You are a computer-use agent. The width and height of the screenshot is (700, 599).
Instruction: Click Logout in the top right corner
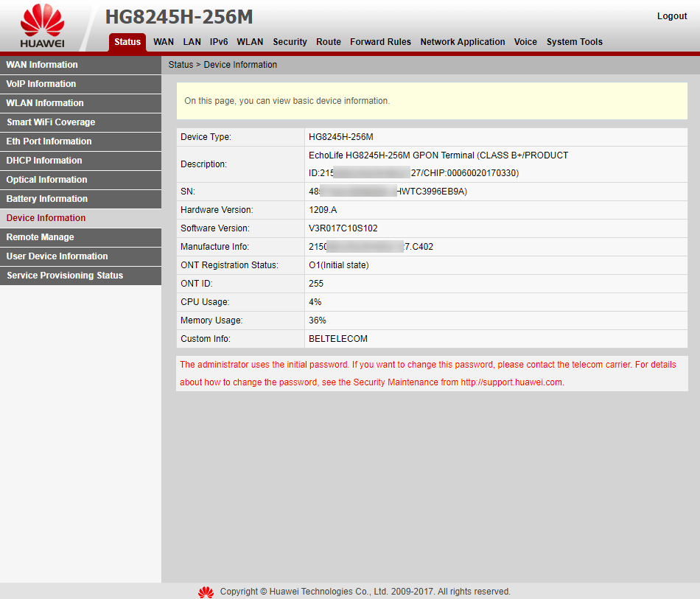pyautogui.click(x=671, y=15)
